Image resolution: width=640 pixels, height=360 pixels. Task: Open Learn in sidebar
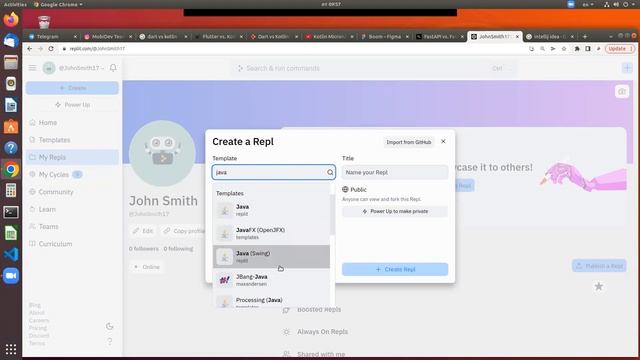pyautogui.click(x=72, y=209)
